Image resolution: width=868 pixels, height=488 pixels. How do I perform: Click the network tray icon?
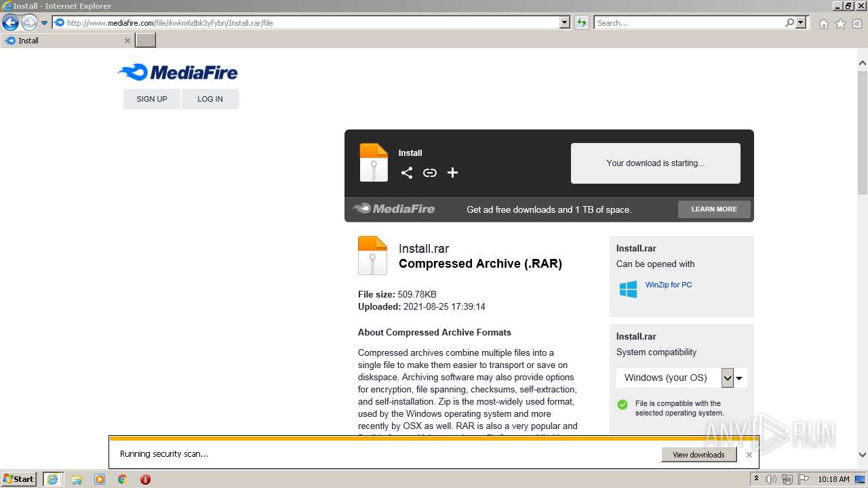(787, 479)
